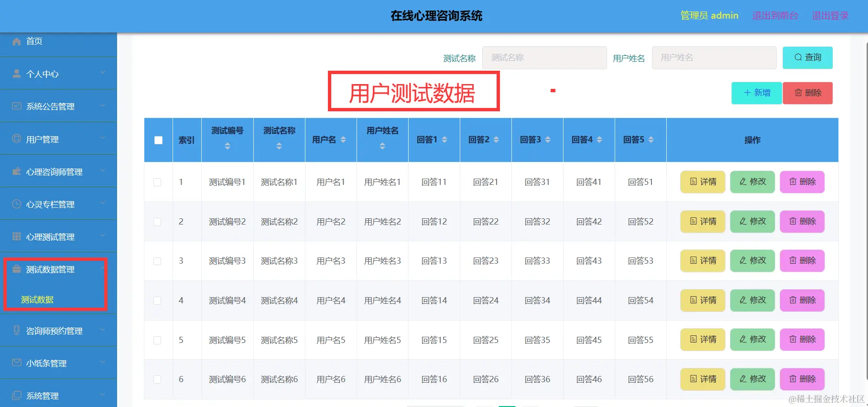Sort table by 用户姓名 column arrows
This screenshot has height=407, width=868.
point(382,146)
